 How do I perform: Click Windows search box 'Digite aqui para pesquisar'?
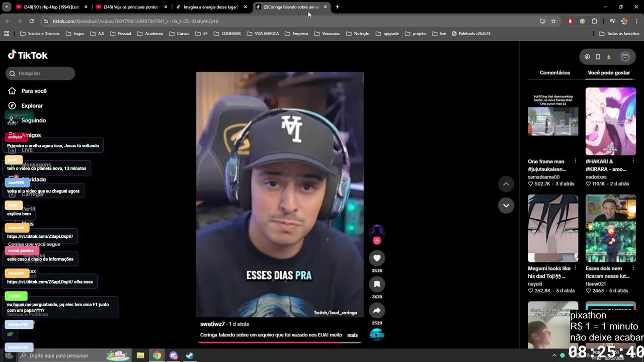(74, 355)
